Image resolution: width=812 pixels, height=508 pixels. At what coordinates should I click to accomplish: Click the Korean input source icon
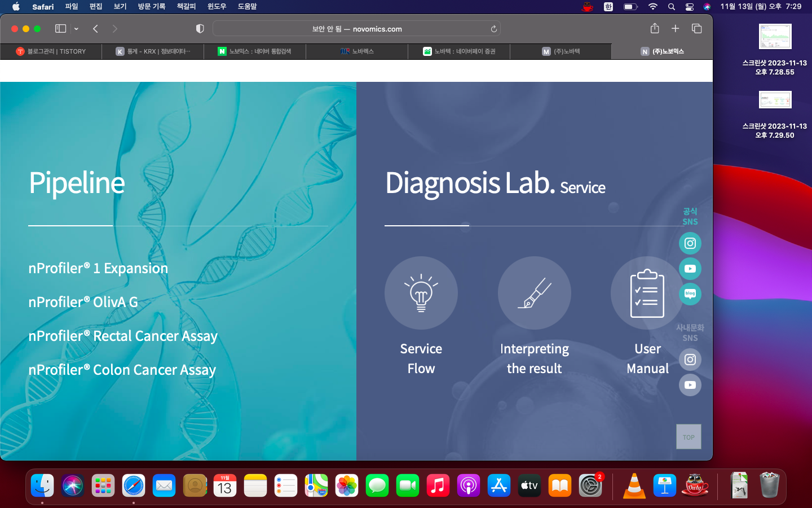click(x=608, y=7)
